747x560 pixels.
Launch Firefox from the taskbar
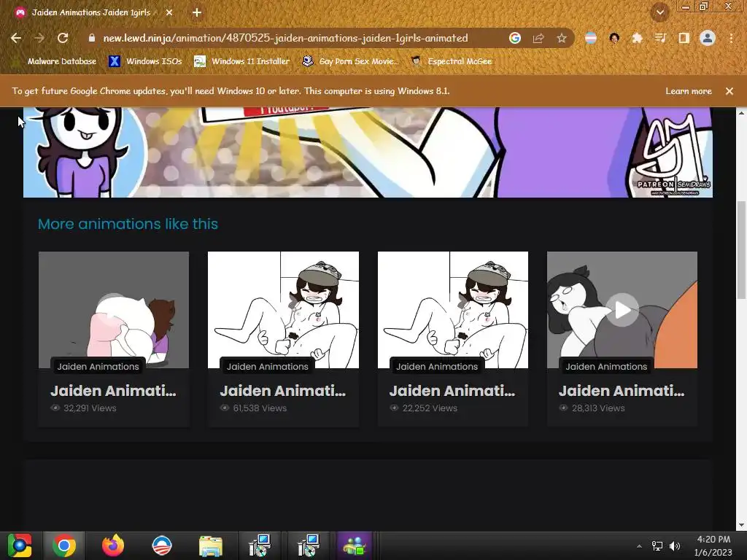(113, 545)
